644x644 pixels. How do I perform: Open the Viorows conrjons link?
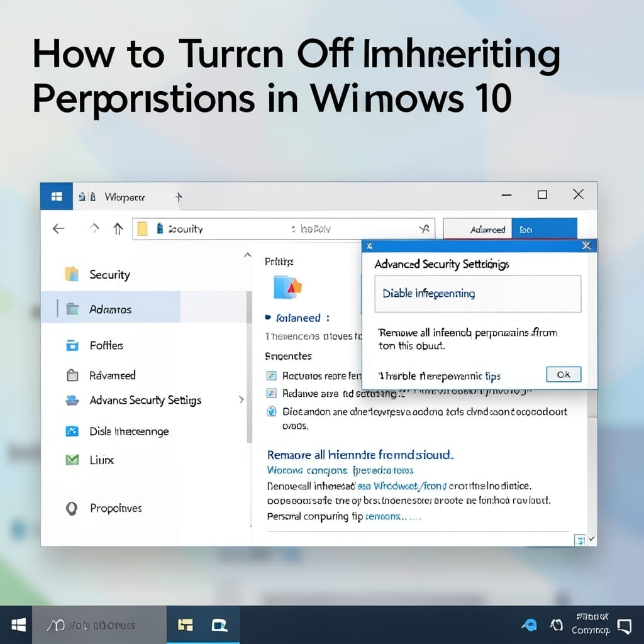pos(340,470)
